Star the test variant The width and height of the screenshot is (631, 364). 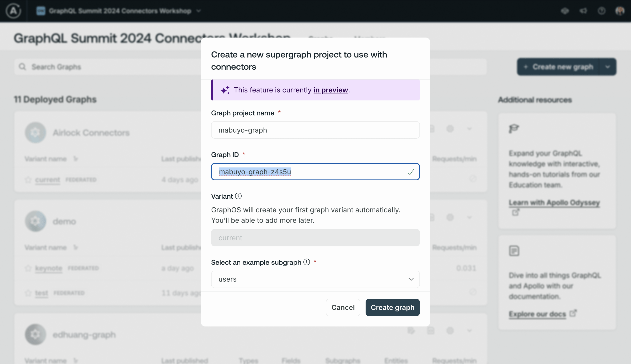28,293
